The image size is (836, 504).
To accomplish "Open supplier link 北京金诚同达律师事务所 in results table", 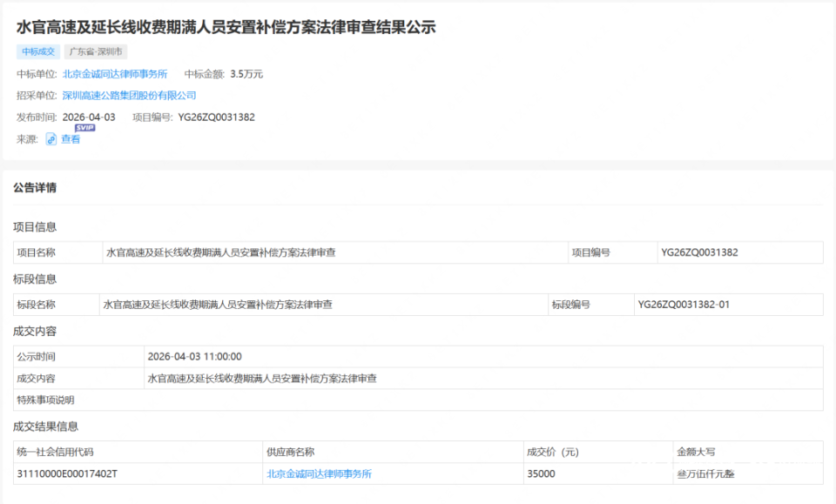I will pyautogui.click(x=319, y=474).
